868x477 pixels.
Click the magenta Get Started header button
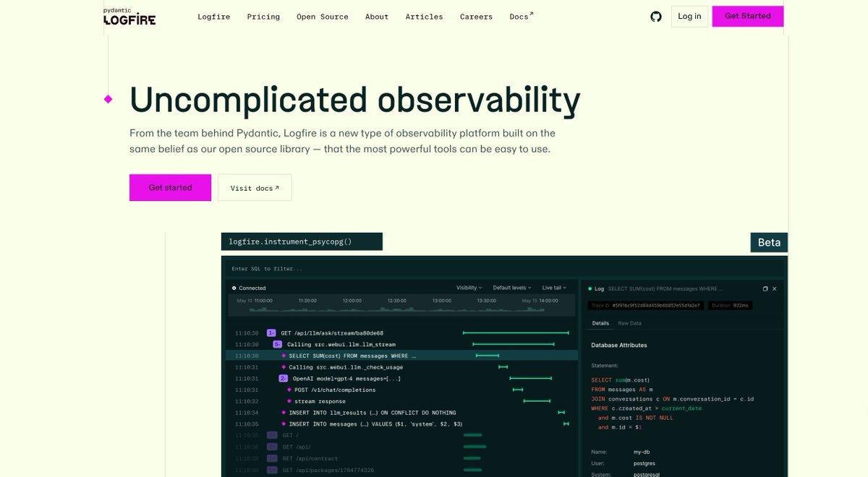747,16
